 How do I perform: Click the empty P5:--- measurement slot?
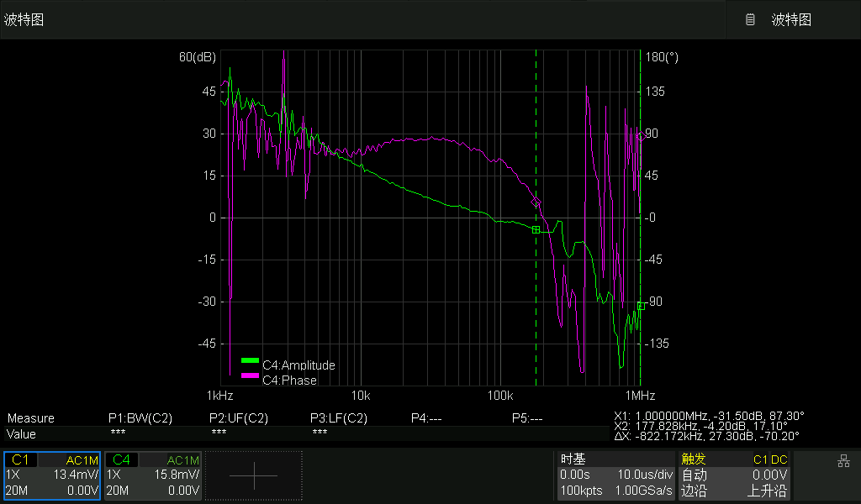[527, 418]
